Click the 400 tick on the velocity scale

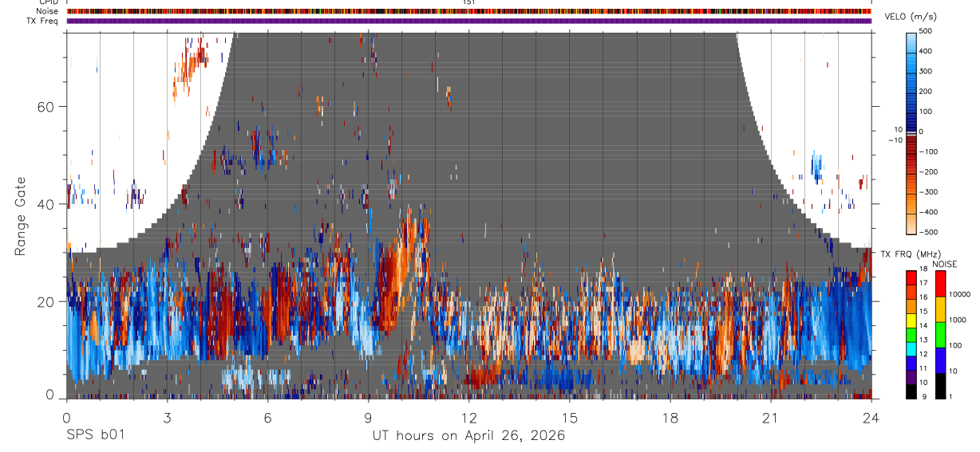927,51
